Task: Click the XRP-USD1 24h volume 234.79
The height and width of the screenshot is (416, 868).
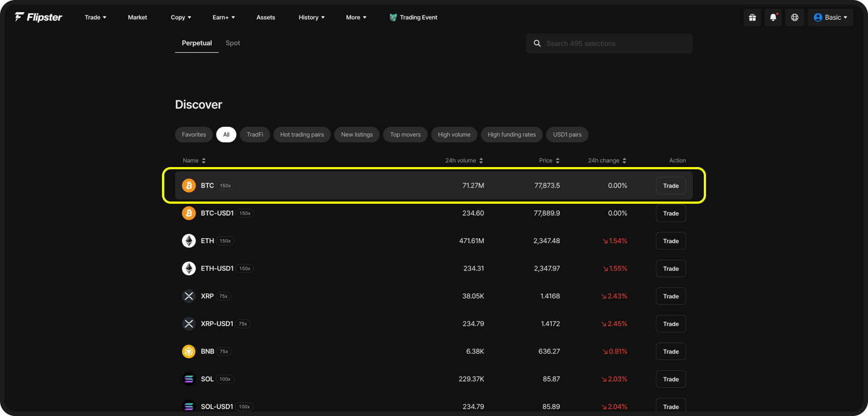Action: pos(473,324)
